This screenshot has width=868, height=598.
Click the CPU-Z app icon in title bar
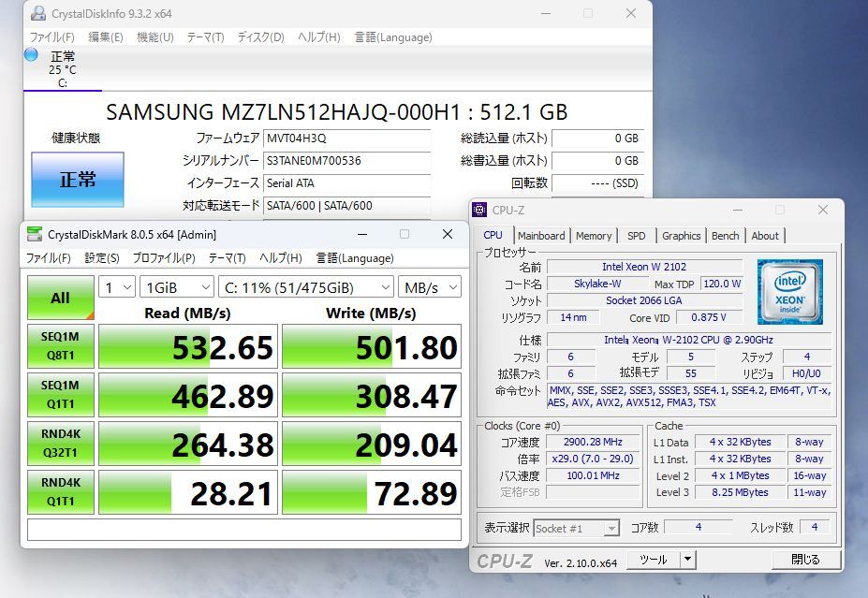coord(479,211)
